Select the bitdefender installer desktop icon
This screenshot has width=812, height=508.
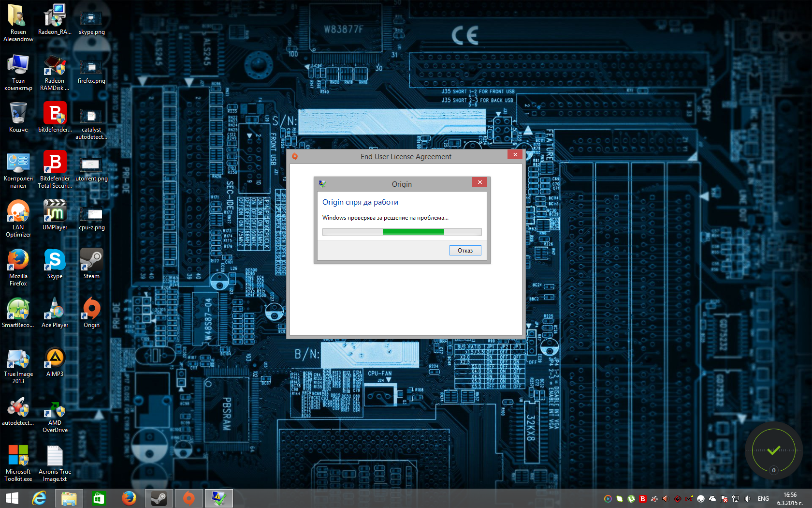coord(55,117)
